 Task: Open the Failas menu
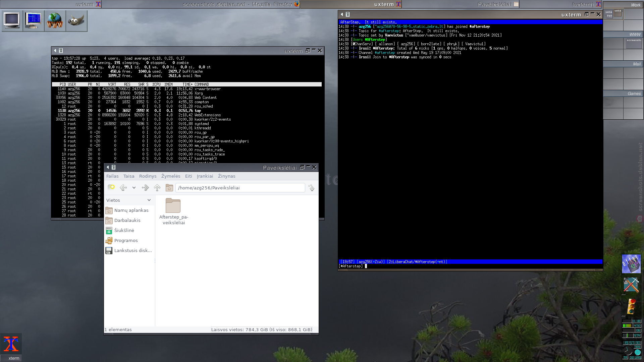click(x=112, y=176)
